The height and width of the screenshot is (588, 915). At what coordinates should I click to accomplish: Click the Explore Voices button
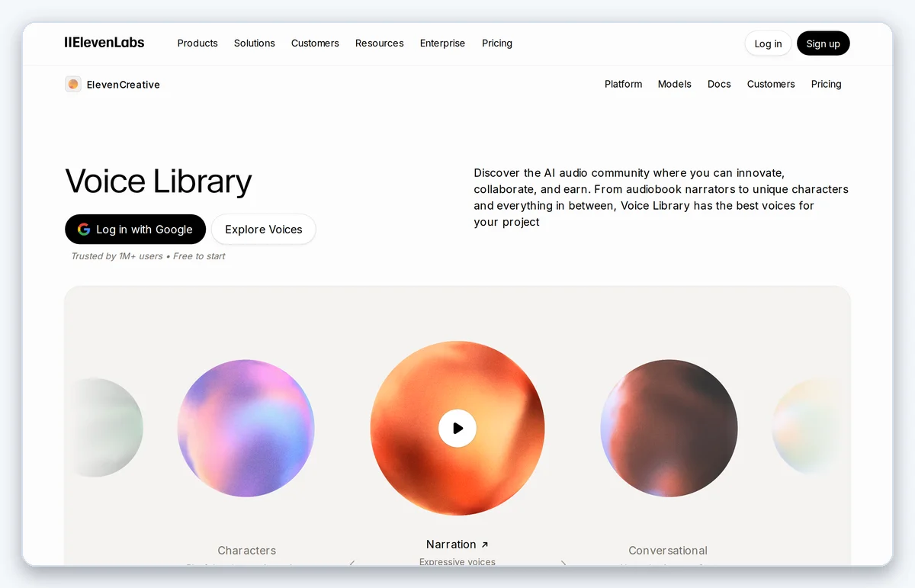coord(264,230)
